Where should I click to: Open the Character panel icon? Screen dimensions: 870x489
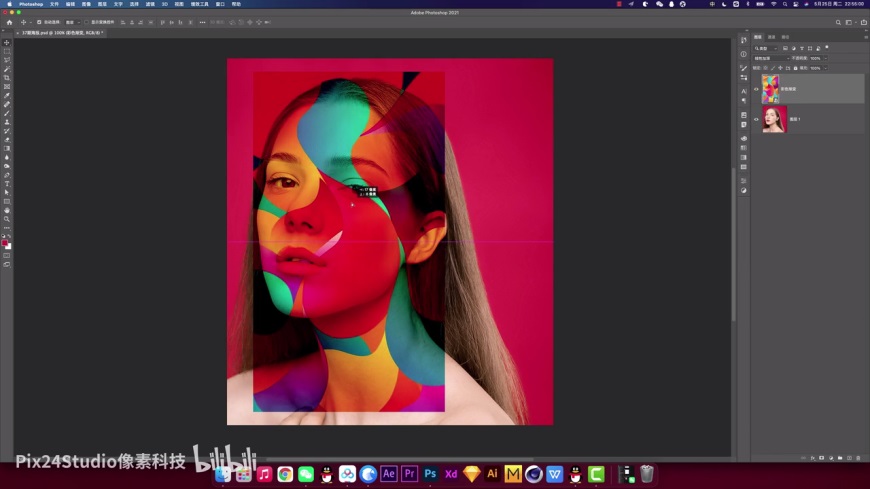744,91
